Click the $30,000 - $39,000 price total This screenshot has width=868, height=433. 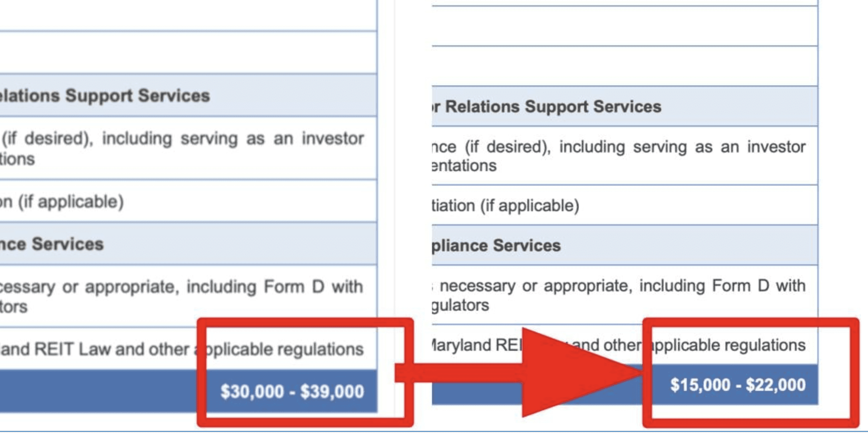[292, 391]
